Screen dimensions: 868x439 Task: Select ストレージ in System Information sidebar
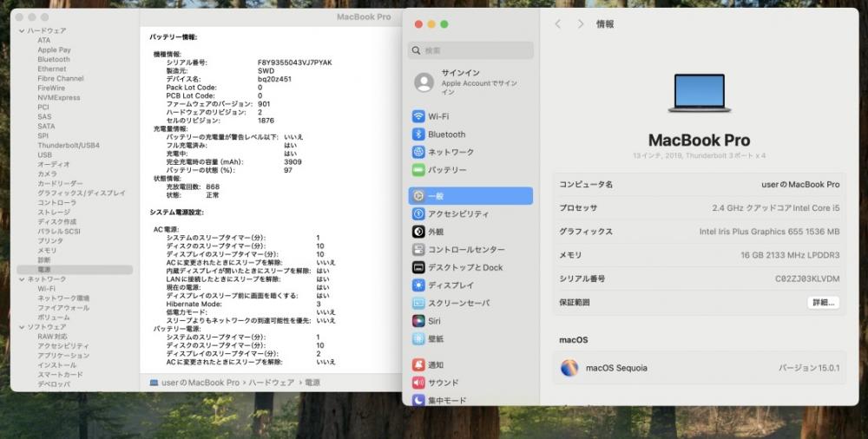(x=54, y=212)
